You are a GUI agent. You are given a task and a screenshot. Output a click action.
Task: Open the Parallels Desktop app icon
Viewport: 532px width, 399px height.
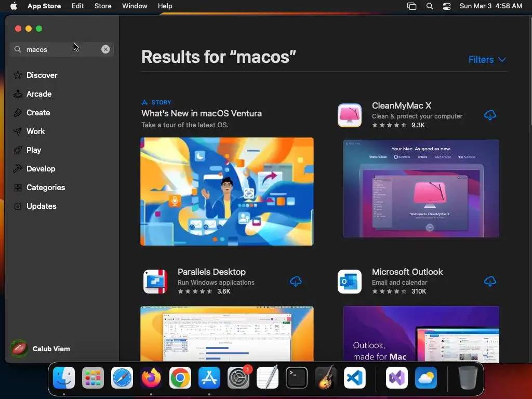[155, 282]
